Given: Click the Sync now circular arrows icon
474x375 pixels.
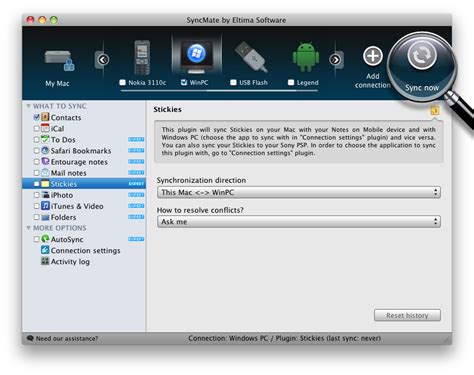Looking at the screenshot, I should click(422, 55).
